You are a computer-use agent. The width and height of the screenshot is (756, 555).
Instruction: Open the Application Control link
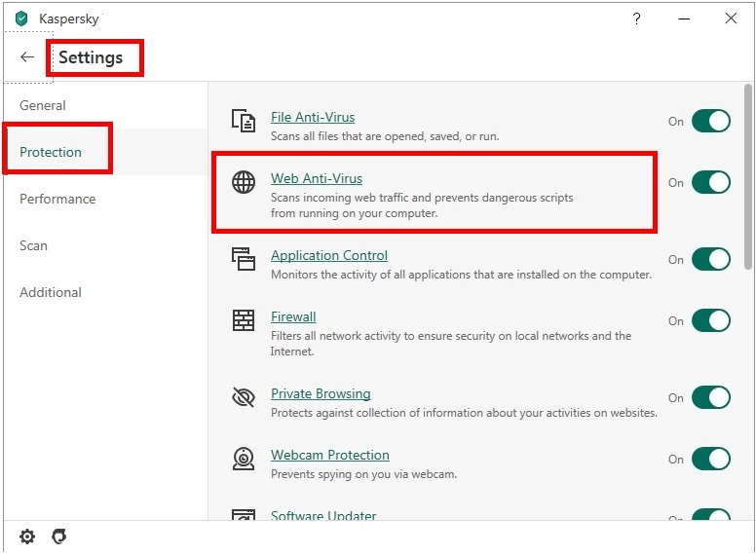pos(329,255)
